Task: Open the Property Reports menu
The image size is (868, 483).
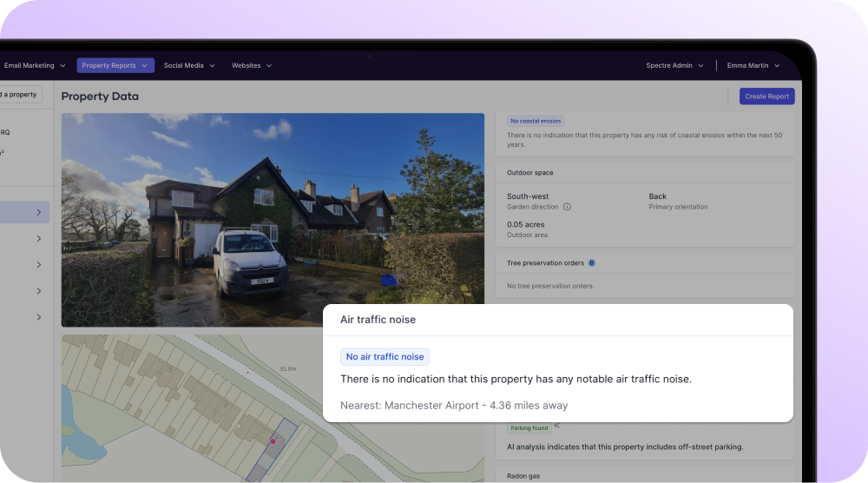Action: 115,65
